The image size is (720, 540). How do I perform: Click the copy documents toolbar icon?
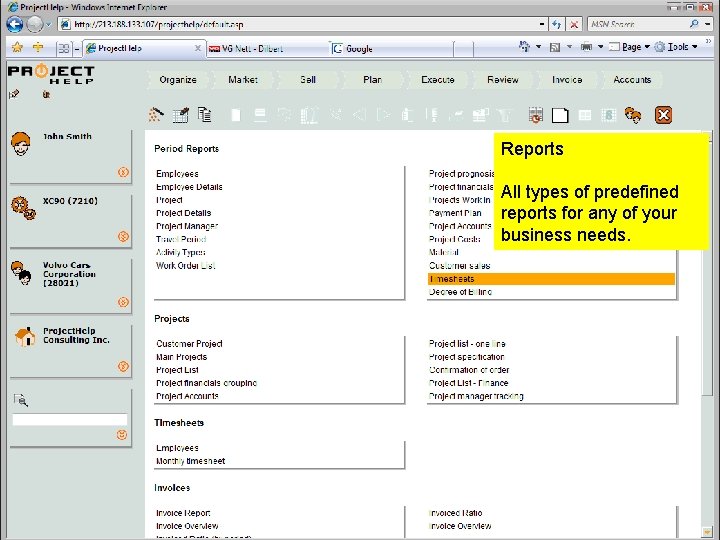click(205, 115)
